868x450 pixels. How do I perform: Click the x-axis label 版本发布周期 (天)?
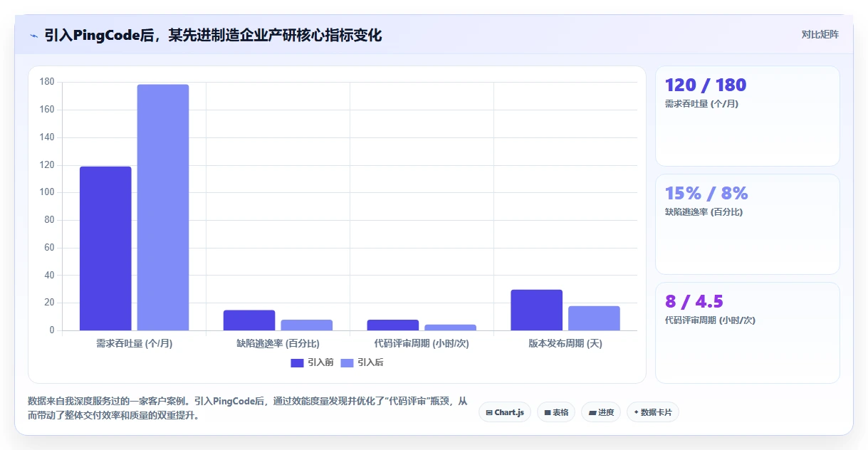[565, 343]
